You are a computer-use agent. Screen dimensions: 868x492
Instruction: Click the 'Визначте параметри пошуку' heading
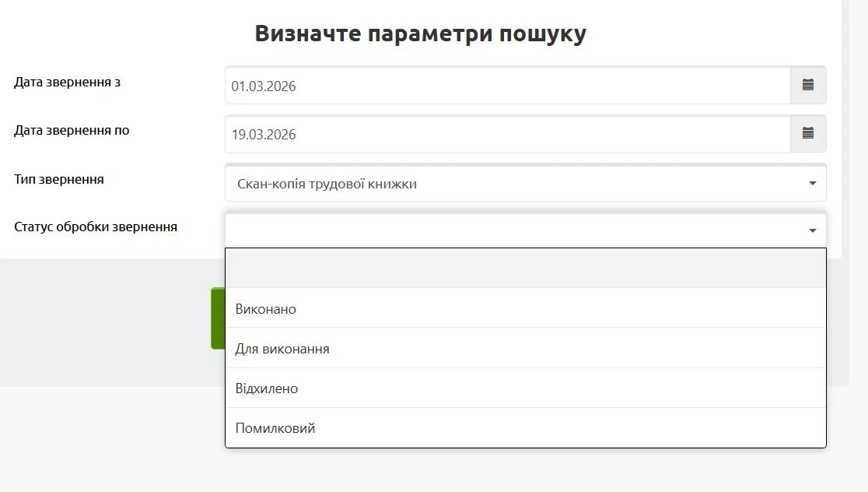click(x=420, y=33)
